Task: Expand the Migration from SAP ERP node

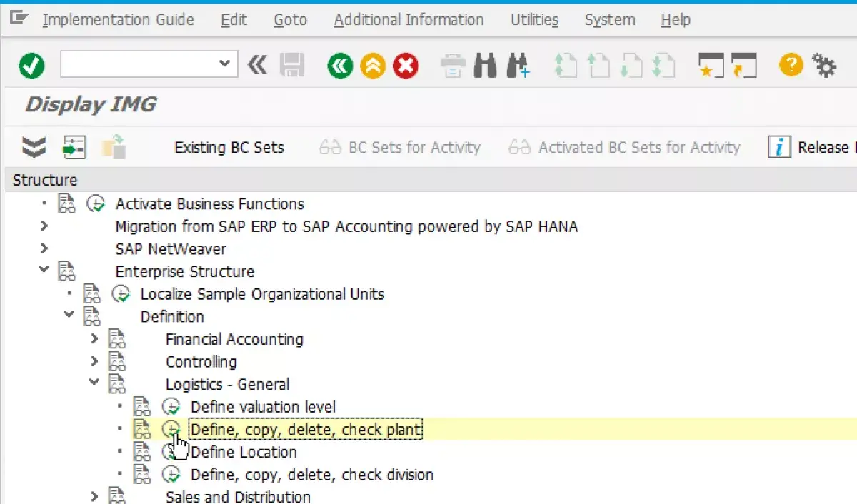Action: click(x=44, y=226)
